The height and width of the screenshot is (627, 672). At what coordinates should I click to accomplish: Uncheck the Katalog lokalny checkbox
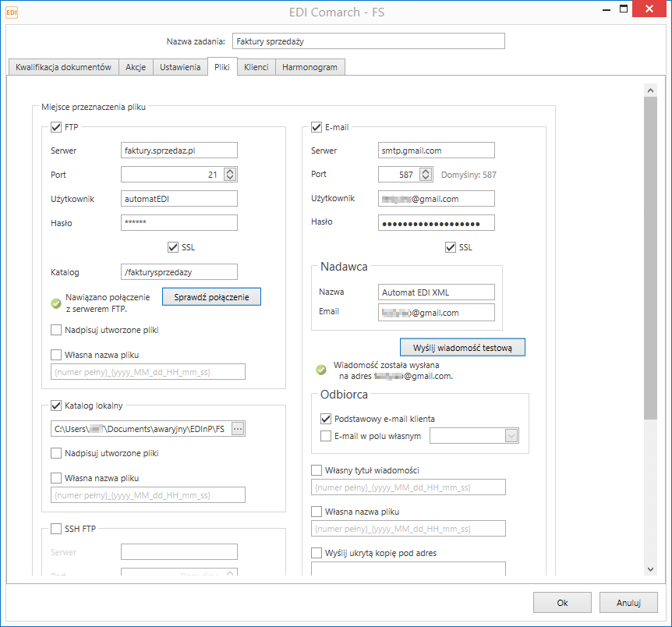click(x=56, y=406)
